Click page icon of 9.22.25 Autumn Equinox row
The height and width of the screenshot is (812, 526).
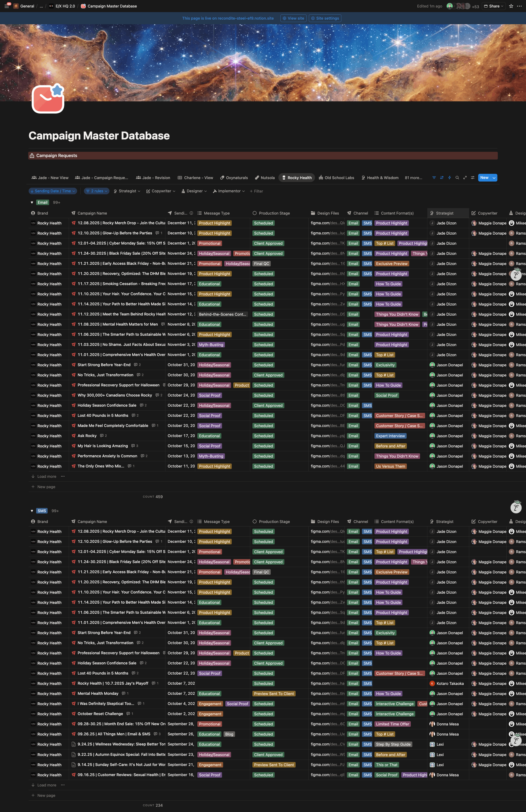pyautogui.click(x=73, y=755)
